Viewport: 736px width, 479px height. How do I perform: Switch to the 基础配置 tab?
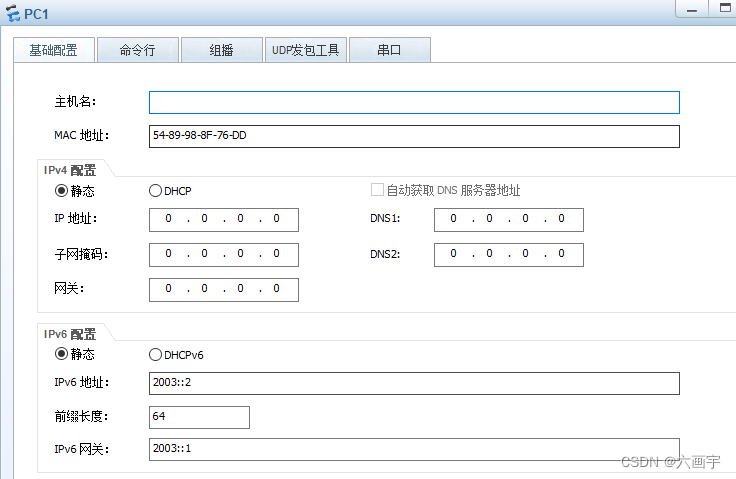[x=54, y=50]
